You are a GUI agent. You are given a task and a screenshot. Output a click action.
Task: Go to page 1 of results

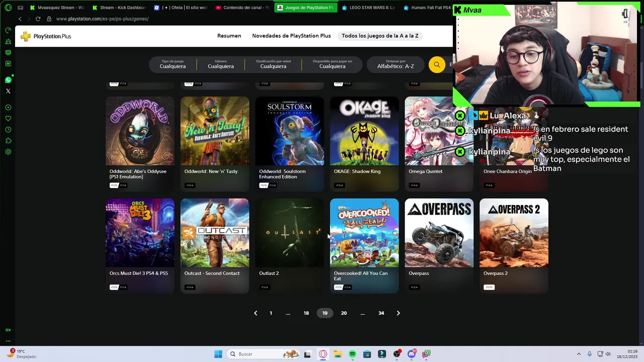(271, 313)
